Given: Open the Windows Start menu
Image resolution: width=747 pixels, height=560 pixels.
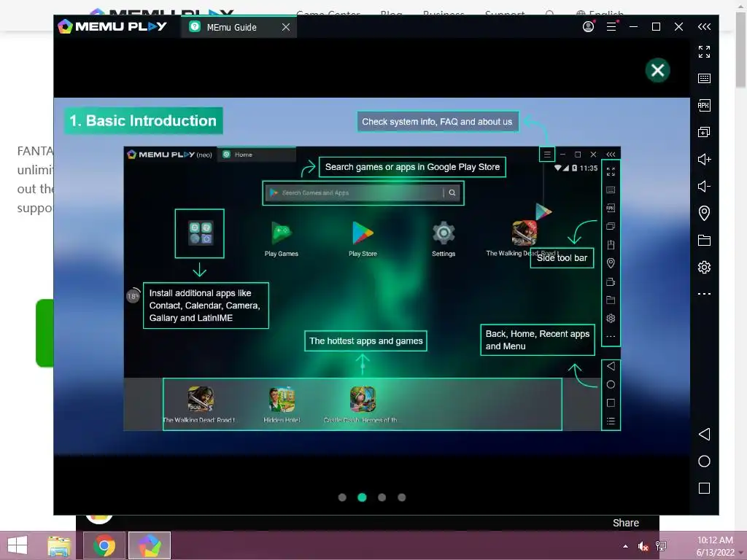Looking at the screenshot, I should click(x=18, y=545).
